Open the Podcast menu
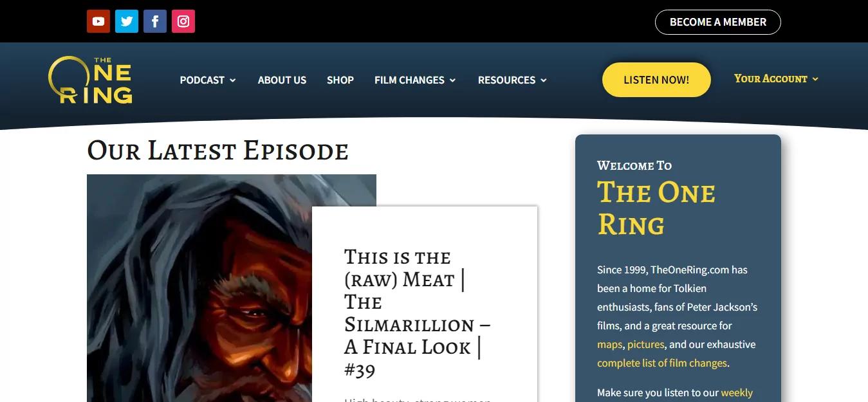The width and height of the screenshot is (868, 402). pyautogui.click(x=208, y=80)
